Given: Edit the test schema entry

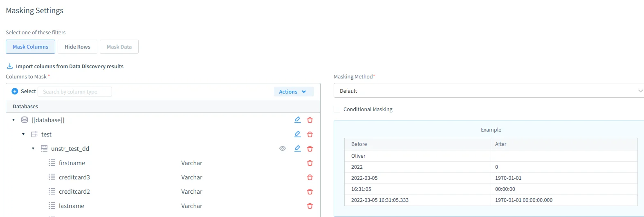Looking at the screenshot, I should pos(298,134).
